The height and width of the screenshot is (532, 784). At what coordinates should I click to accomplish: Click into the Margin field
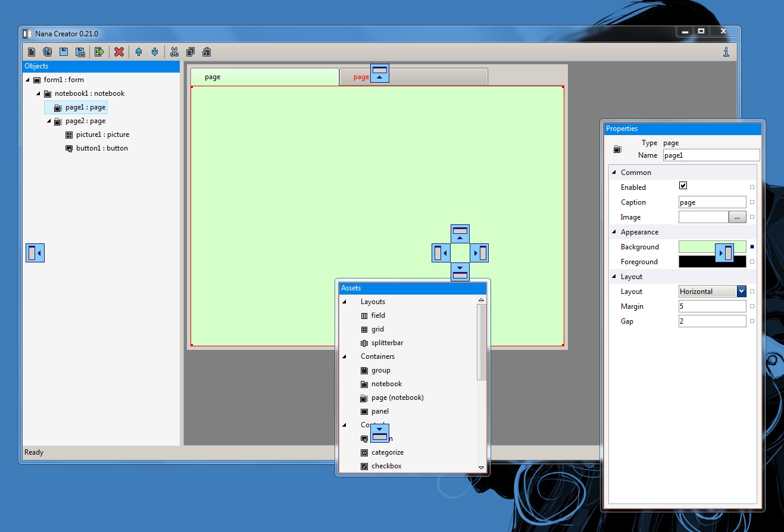(x=712, y=306)
